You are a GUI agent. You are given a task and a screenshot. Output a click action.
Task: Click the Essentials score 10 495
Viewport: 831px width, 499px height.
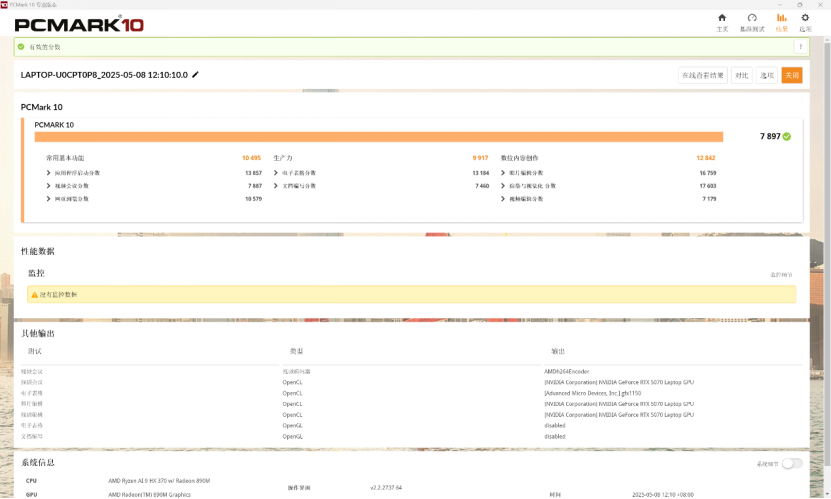(251, 158)
